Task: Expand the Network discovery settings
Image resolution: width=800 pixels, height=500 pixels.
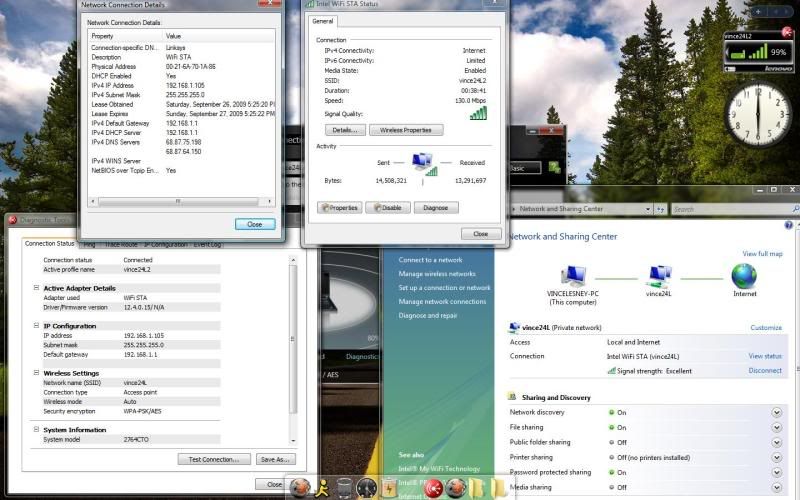Action: coord(776,412)
